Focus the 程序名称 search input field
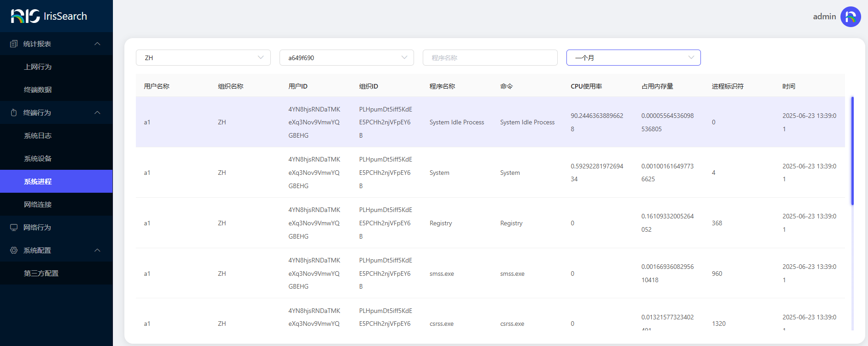The image size is (868, 346). pos(490,58)
